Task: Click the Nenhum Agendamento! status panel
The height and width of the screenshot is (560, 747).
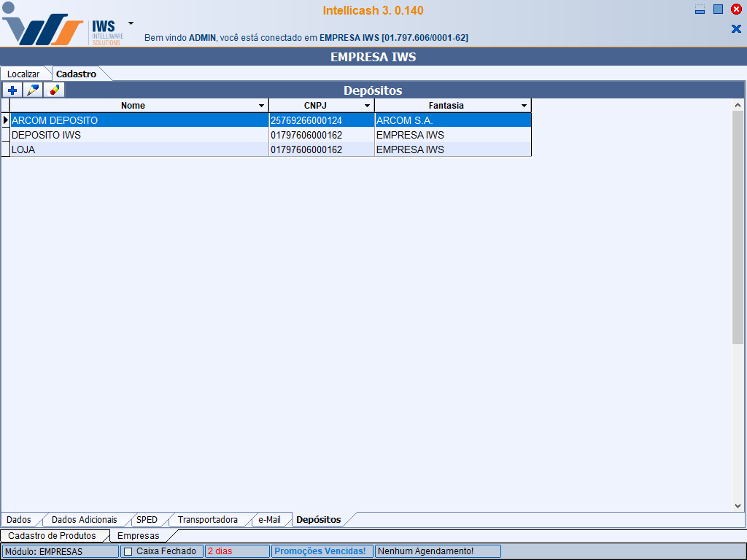Action: click(438, 551)
